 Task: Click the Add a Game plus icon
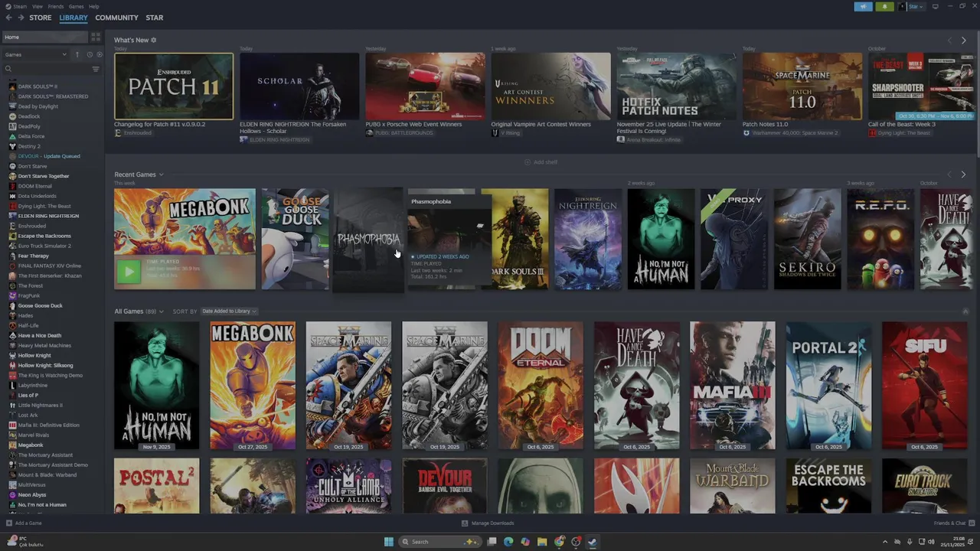pos(9,523)
